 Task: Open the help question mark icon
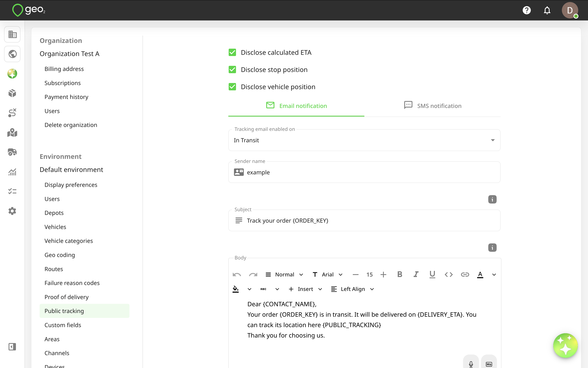tap(527, 10)
